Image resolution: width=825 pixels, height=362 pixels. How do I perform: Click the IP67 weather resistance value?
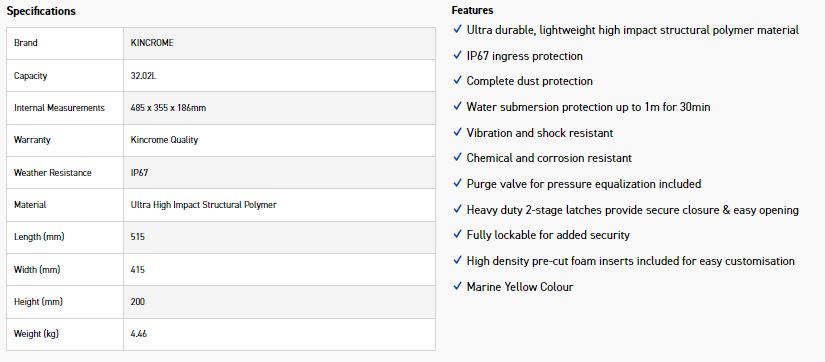pos(139,173)
